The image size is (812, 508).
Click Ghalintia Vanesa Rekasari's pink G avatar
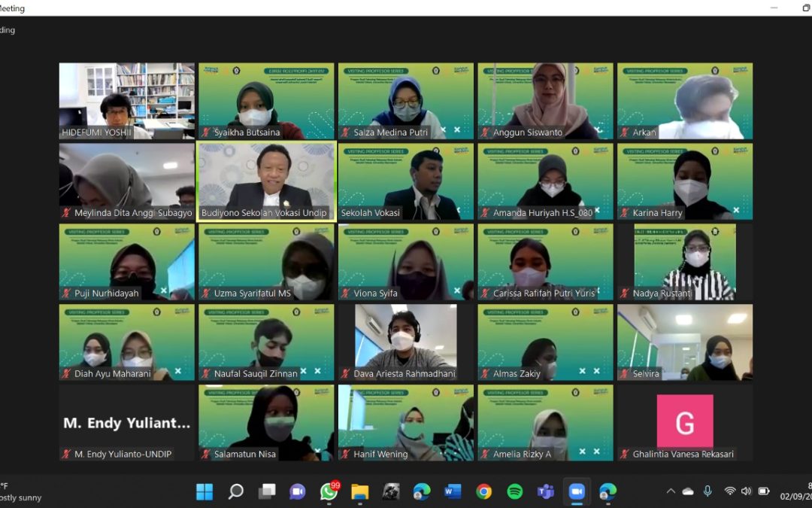[684, 421]
